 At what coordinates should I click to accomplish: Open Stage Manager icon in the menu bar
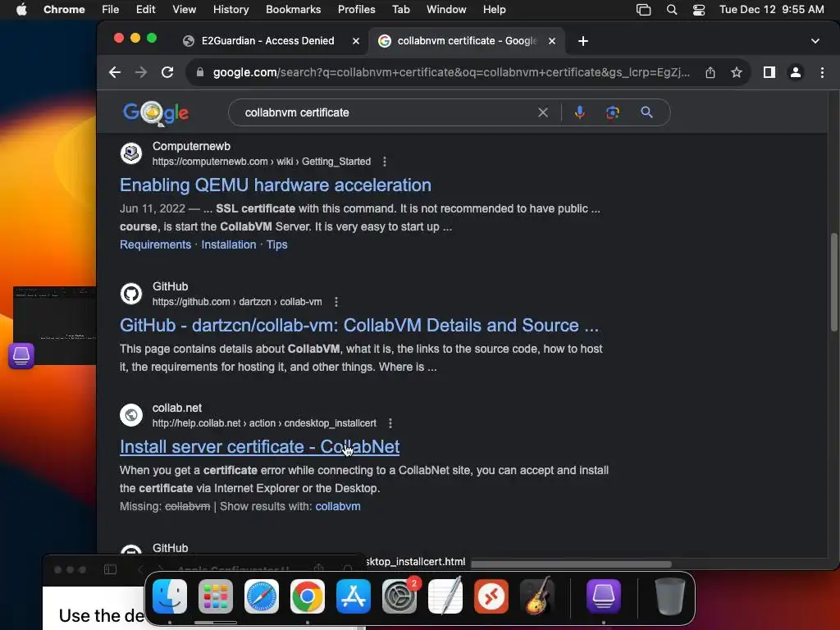tap(643, 10)
